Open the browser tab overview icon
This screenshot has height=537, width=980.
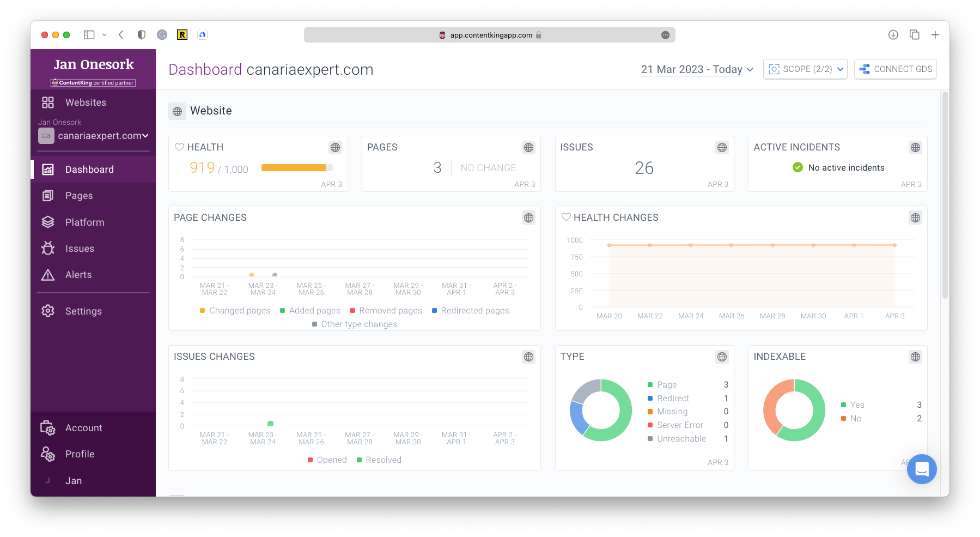pyautogui.click(x=914, y=35)
